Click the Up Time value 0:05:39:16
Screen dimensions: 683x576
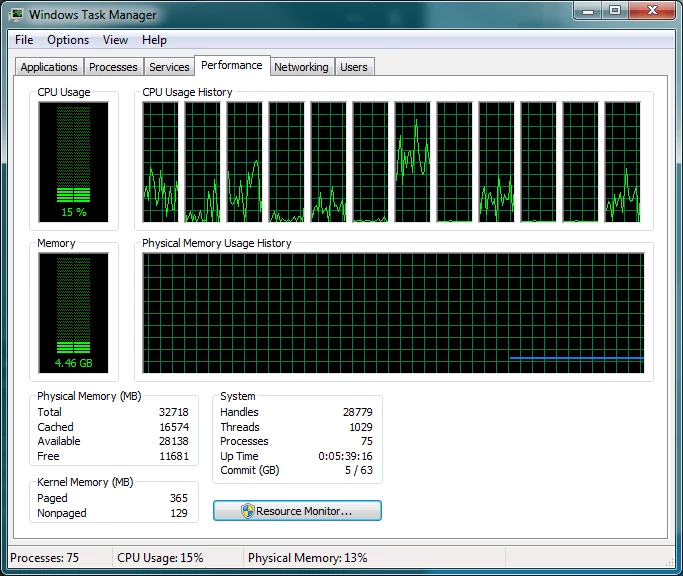345,456
